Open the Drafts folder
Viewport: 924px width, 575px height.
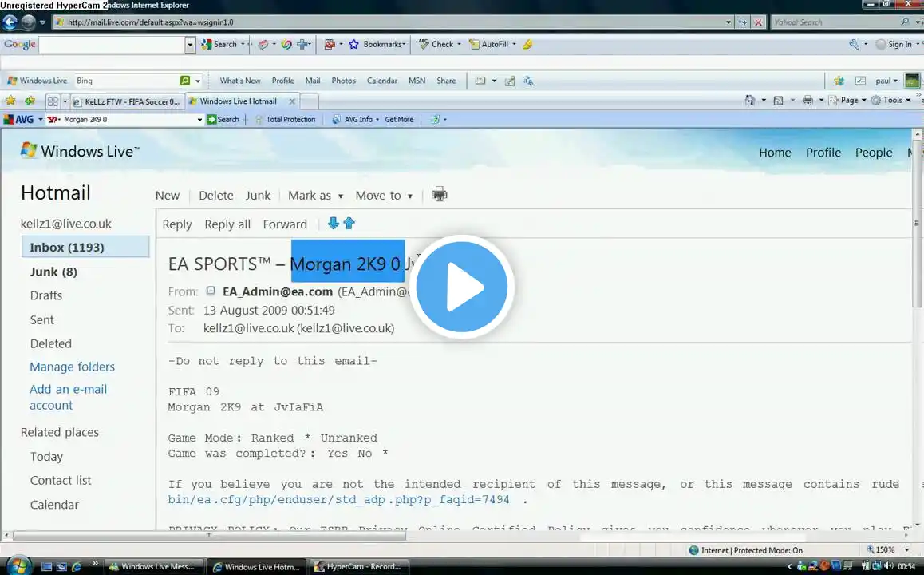pyautogui.click(x=46, y=295)
